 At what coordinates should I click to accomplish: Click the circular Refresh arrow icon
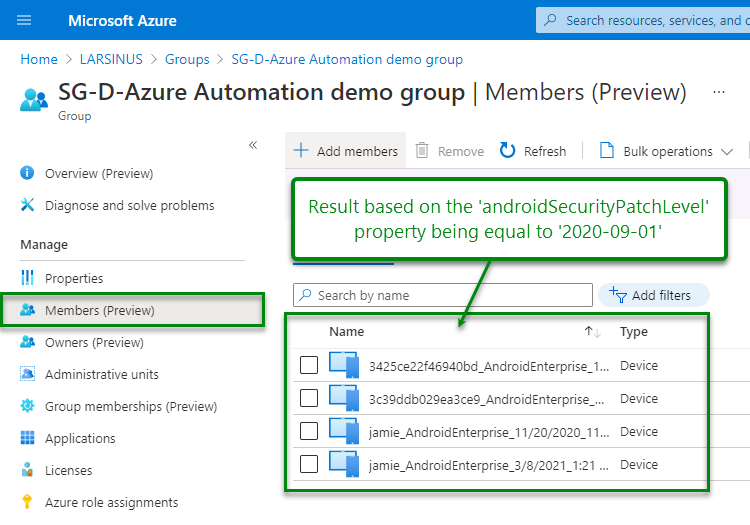click(x=507, y=150)
